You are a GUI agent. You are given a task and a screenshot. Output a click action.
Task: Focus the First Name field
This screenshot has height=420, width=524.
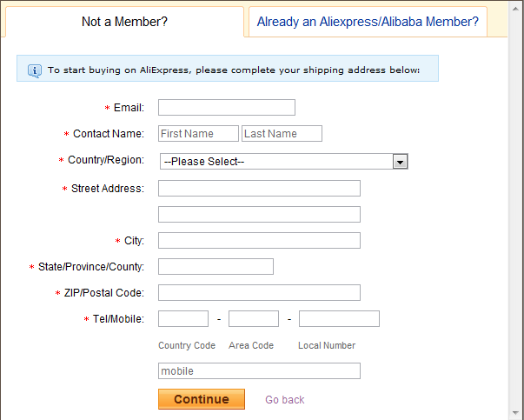tap(198, 134)
